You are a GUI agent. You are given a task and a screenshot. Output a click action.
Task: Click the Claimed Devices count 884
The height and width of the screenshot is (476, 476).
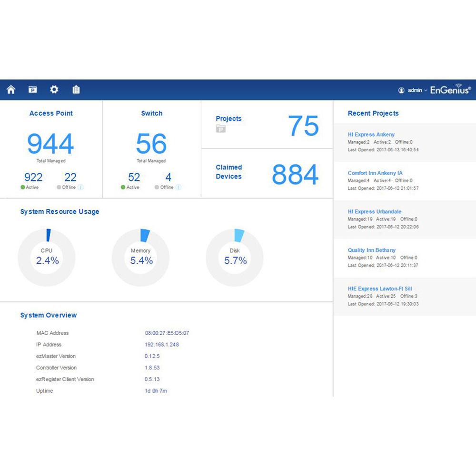pos(295,175)
